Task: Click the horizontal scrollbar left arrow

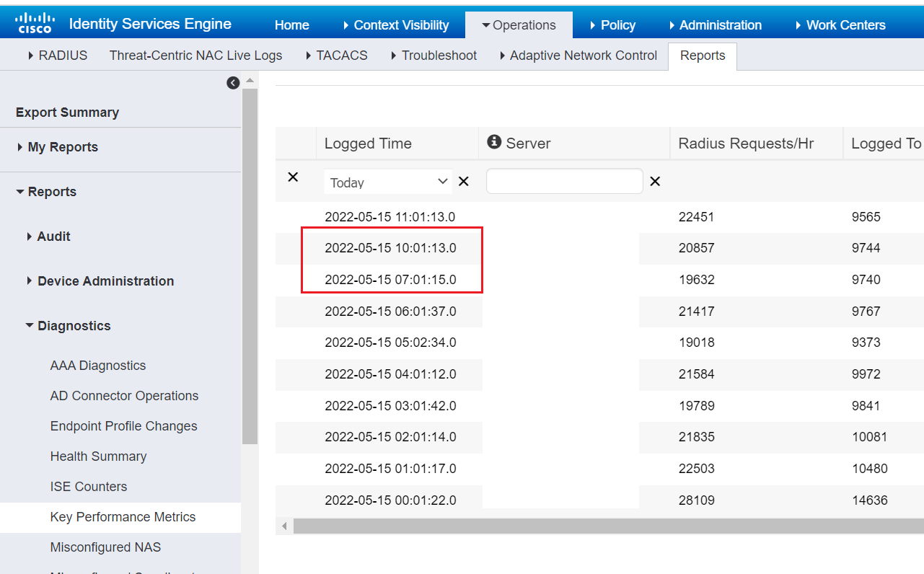Action: (x=284, y=526)
